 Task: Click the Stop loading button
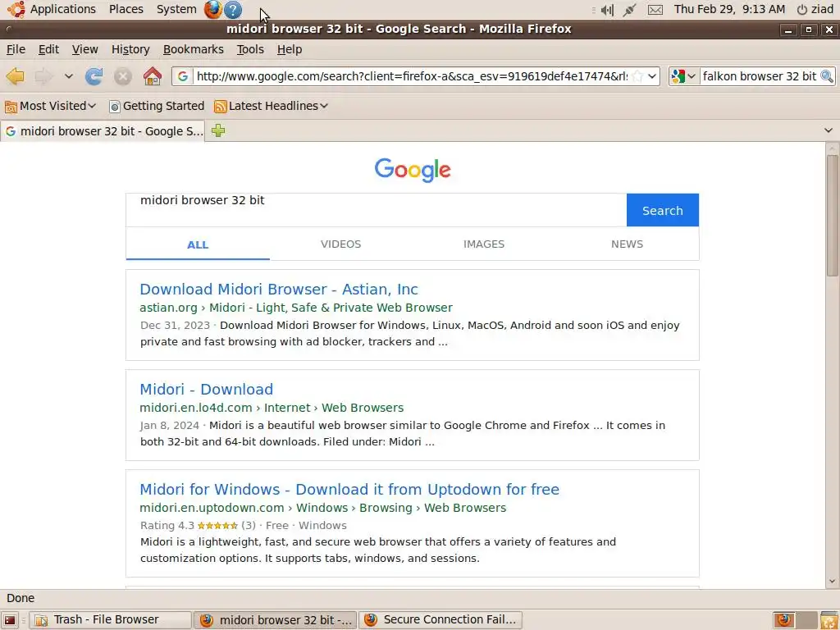(123, 76)
